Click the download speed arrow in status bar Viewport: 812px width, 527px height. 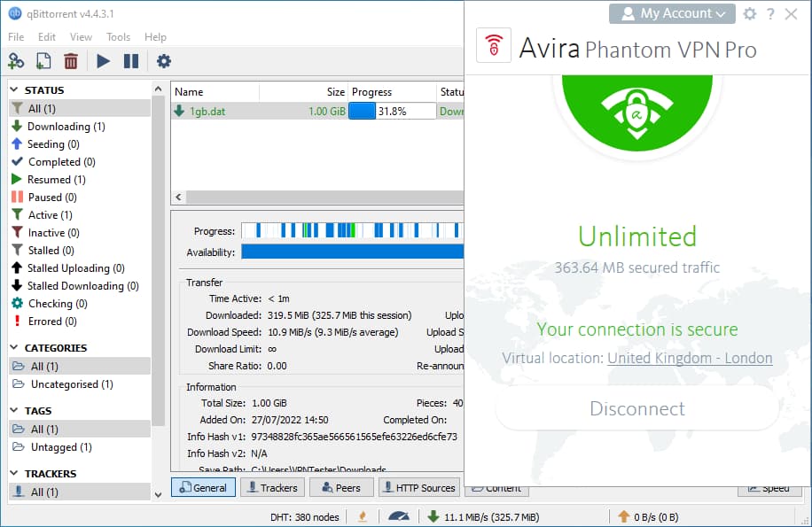(433, 516)
